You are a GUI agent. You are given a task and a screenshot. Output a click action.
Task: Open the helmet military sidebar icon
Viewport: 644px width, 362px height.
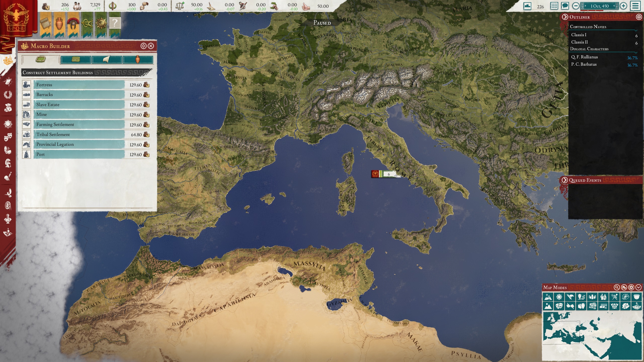click(x=8, y=163)
